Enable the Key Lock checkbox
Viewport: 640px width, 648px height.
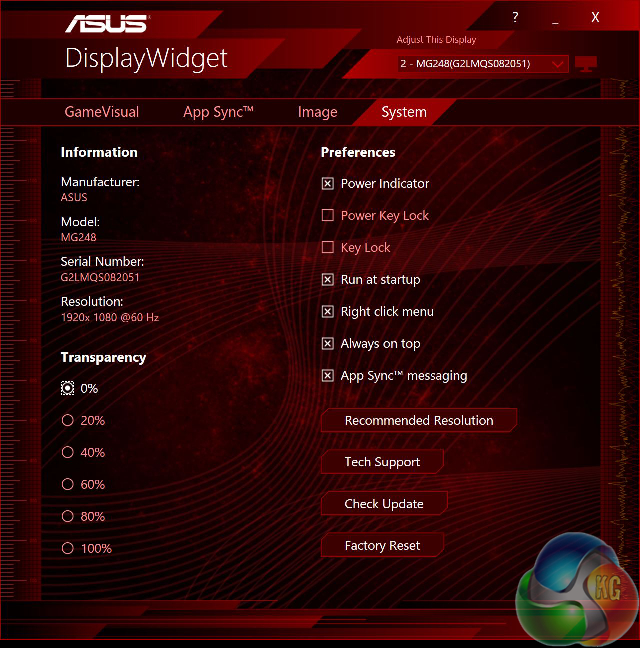click(x=328, y=247)
